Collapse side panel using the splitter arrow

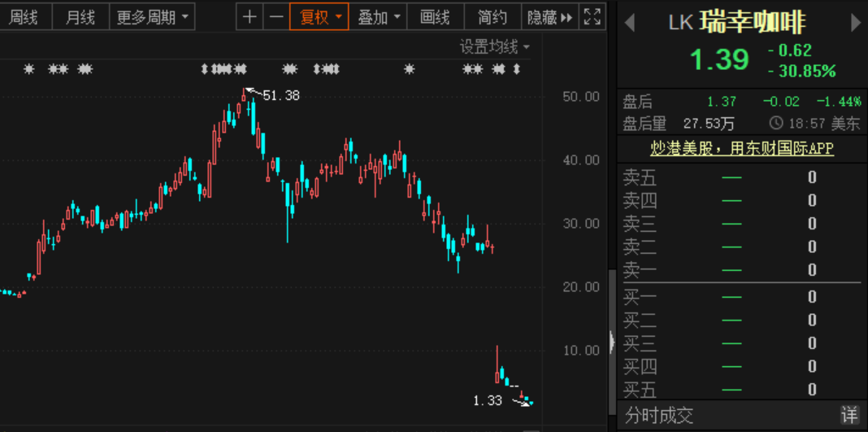click(x=612, y=342)
